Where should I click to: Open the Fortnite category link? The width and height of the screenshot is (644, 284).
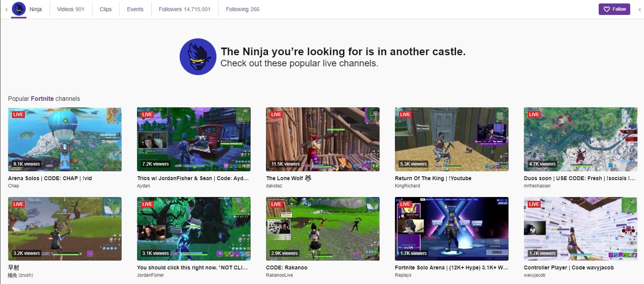tap(42, 98)
